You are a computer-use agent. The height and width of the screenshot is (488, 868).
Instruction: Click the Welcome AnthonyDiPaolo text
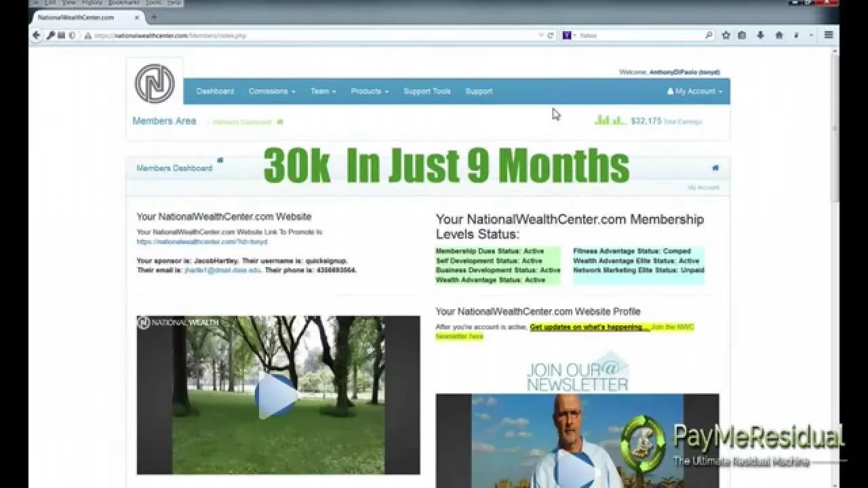tap(669, 72)
